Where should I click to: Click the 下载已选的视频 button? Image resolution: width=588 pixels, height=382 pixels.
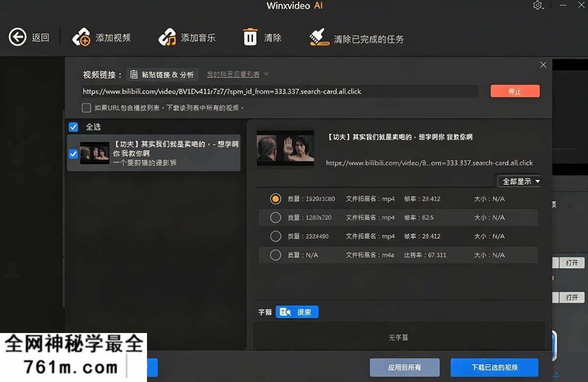click(x=494, y=367)
